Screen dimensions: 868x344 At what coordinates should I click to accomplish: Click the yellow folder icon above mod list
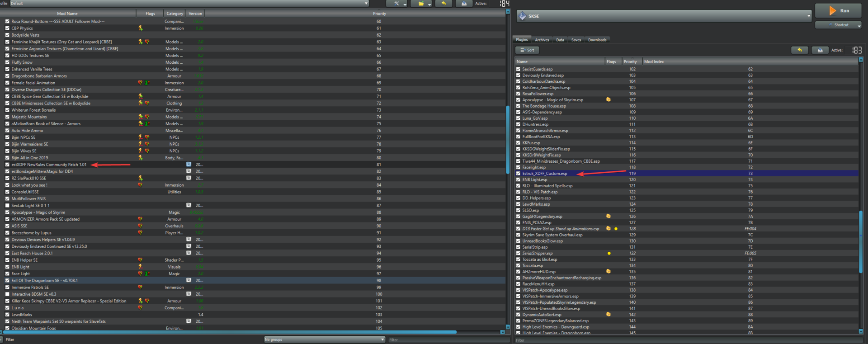point(421,4)
